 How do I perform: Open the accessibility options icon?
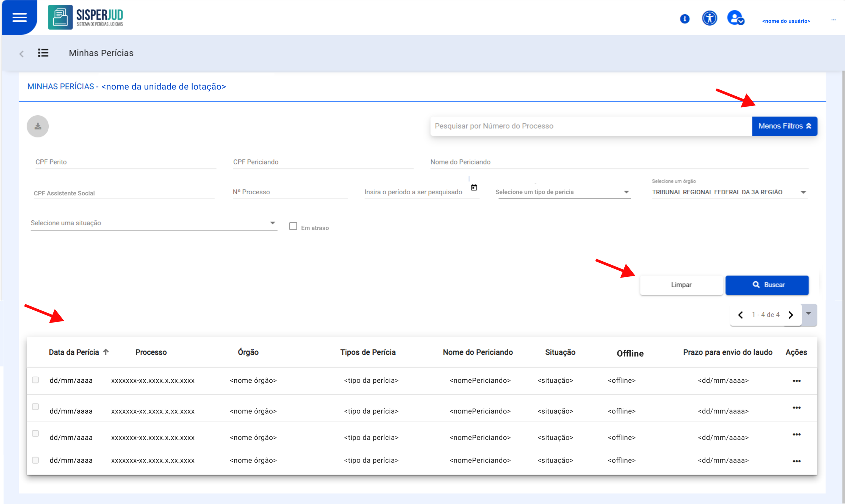click(709, 18)
